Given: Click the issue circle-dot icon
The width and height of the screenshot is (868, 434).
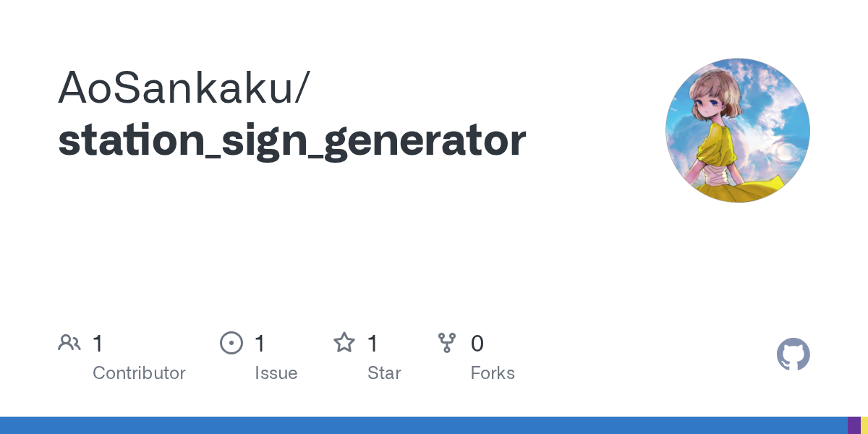Looking at the screenshot, I should [x=231, y=343].
